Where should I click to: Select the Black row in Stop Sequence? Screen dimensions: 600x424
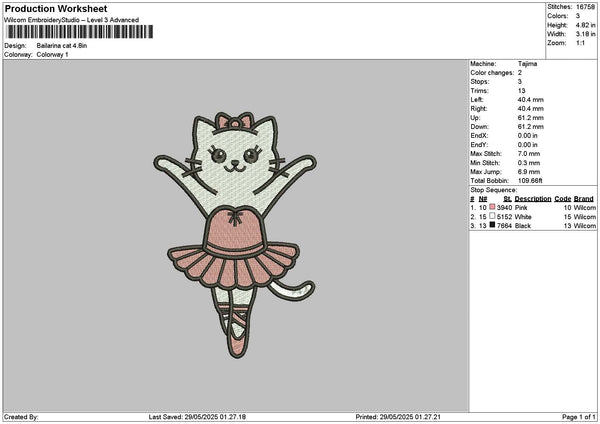(530, 226)
